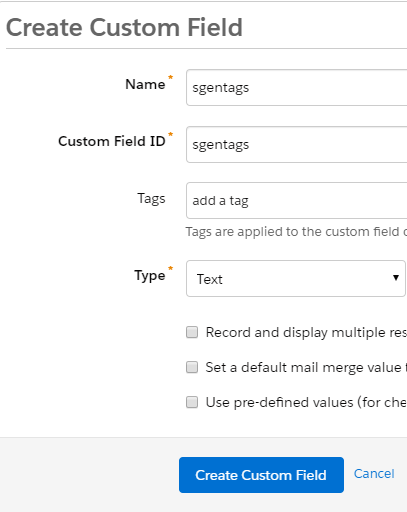Enable 'Record and display multiple' checkbox

[x=192, y=332]
